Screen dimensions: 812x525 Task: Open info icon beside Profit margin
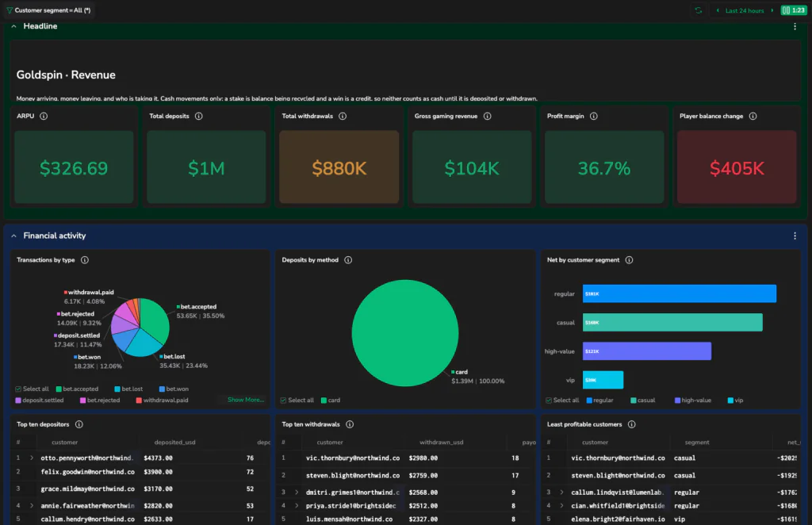tap(593, 116)
